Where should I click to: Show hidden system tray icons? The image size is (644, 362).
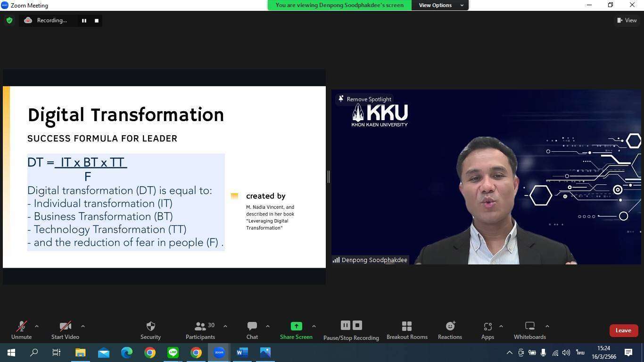click(510, 353)
